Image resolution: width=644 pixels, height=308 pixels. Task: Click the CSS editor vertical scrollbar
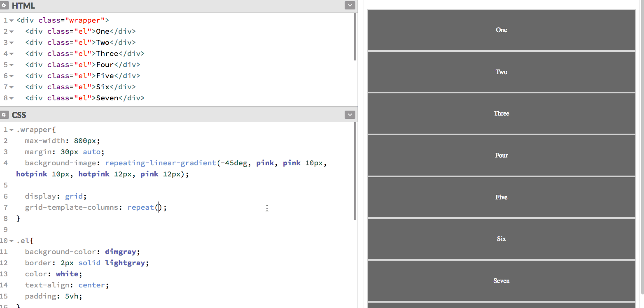point(355,171)
